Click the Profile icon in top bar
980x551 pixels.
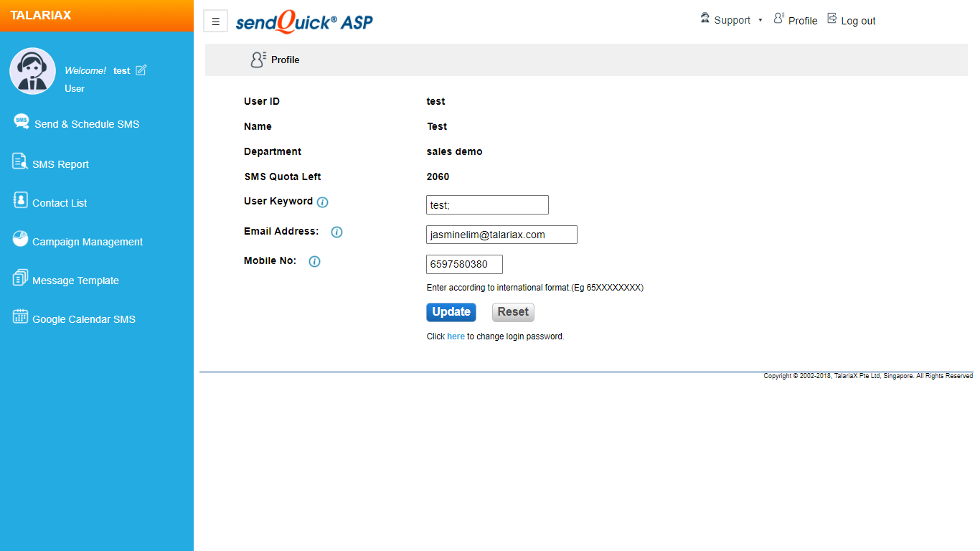(779, 18)
